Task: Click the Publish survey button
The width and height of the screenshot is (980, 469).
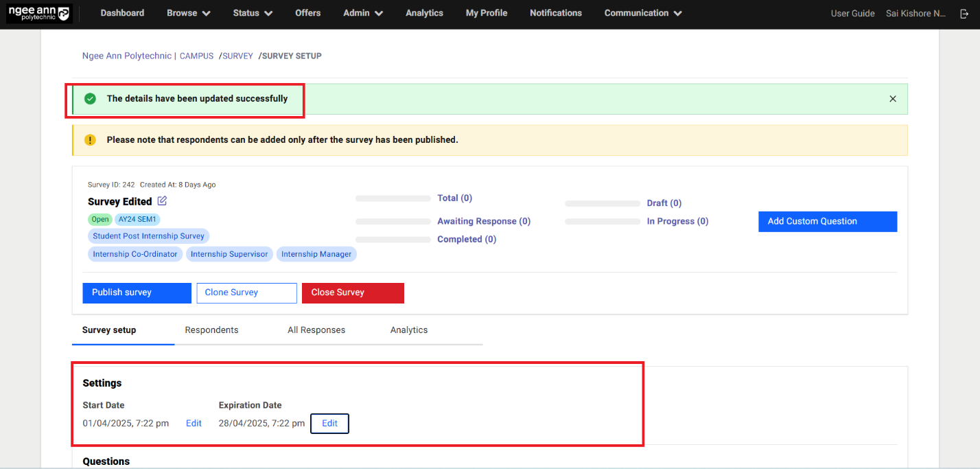Action: click(x=137, y=293)
